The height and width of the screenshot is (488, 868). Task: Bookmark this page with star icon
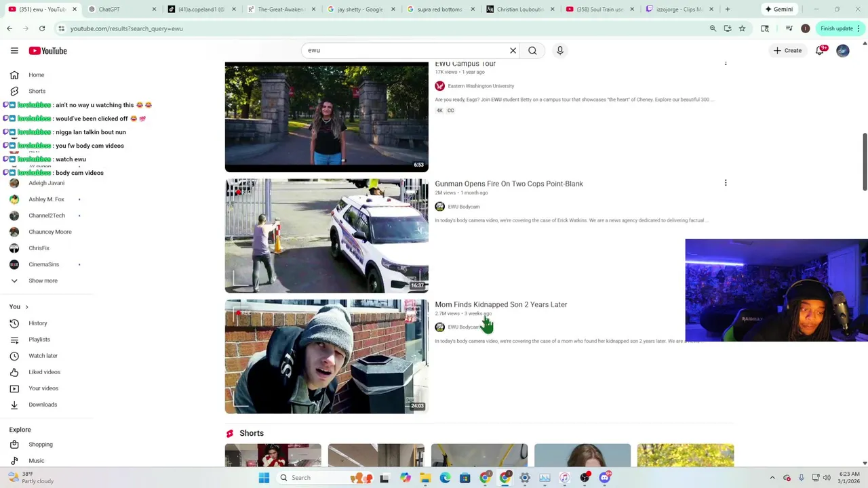(x=742, y=28)
